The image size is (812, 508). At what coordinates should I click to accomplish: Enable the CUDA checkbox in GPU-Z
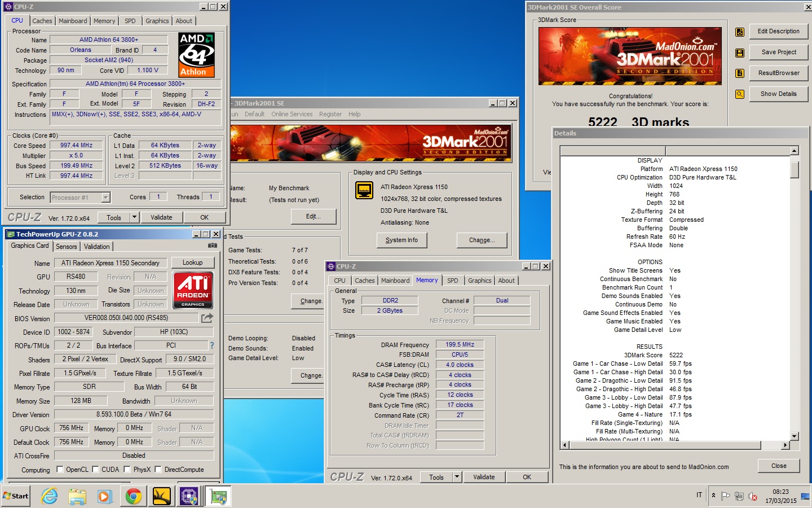pos(96,469)
